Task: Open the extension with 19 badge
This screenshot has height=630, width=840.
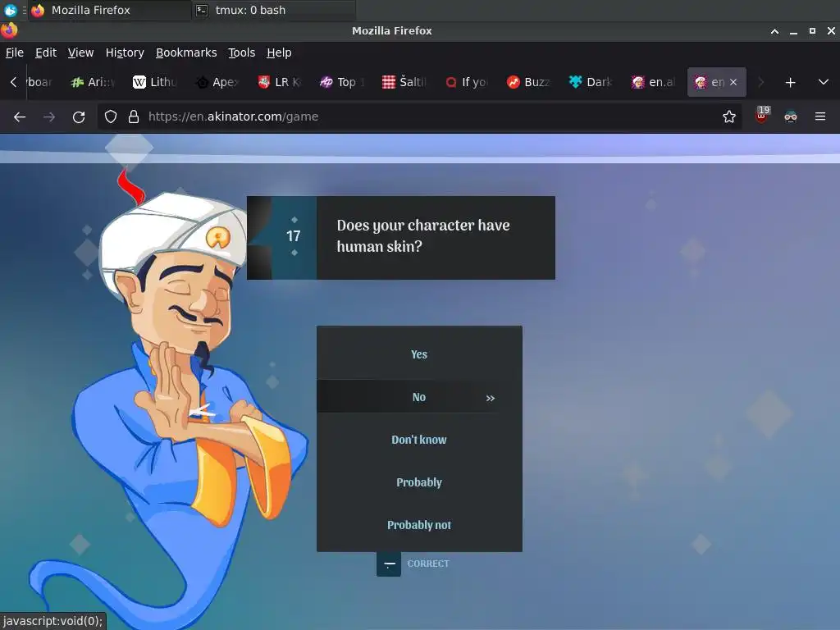Action: 762,115
